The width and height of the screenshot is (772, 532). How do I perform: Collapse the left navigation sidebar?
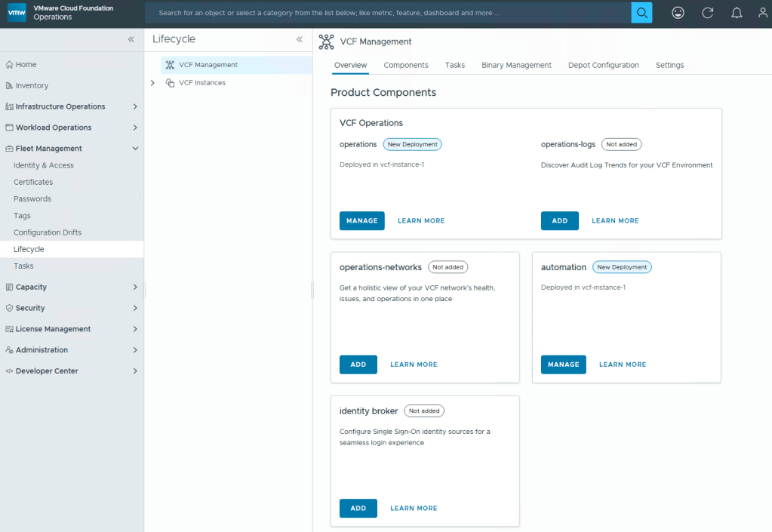click(x=131, y=39)
